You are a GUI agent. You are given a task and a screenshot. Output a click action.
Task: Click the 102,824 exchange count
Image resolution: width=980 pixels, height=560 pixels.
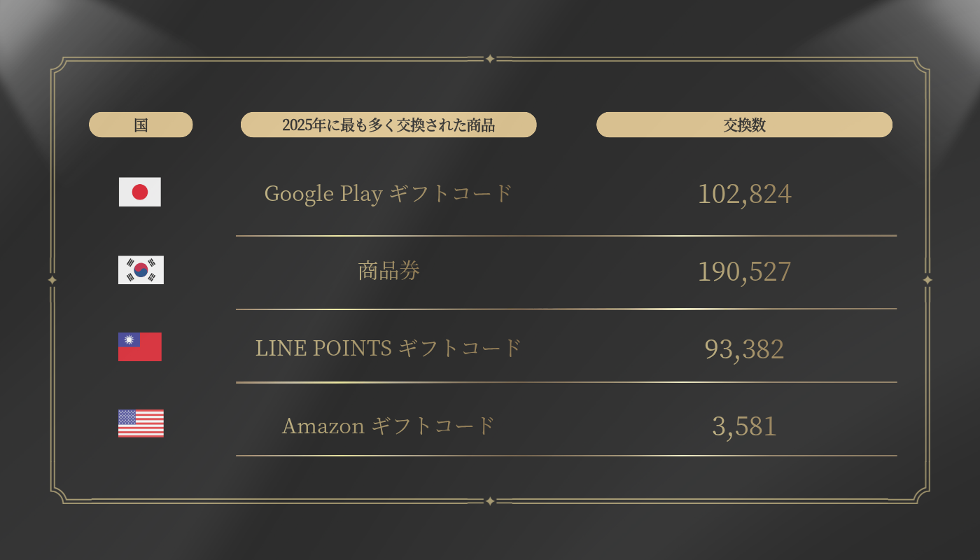coord(744,194)
